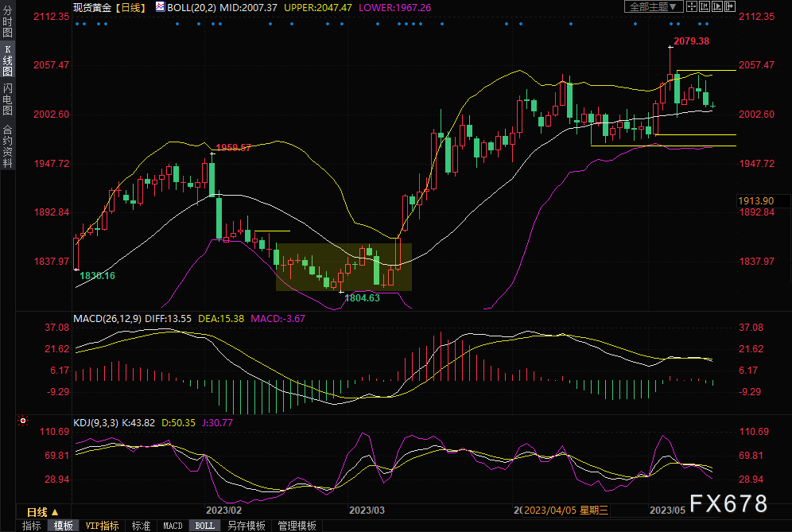
Task: Click the exit arrow icon in top toolbar
Action: pos(729,6)
